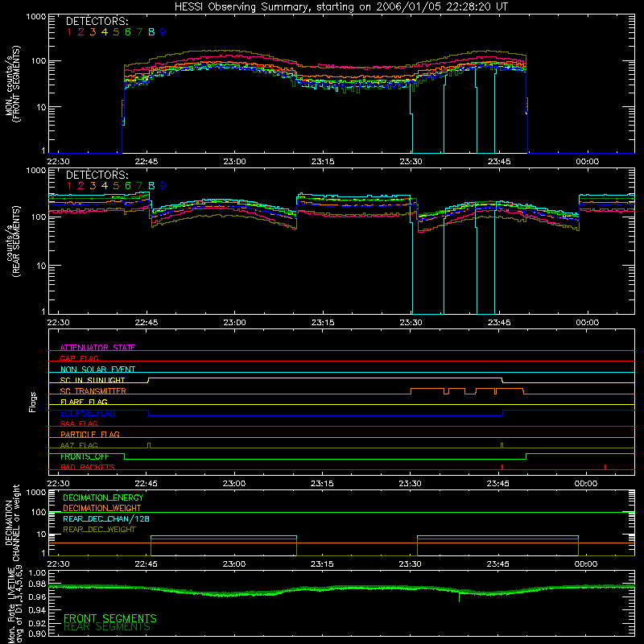
Task: Pick yellow detector 4 in rear segments legend
Action: [x=105, y=186]
